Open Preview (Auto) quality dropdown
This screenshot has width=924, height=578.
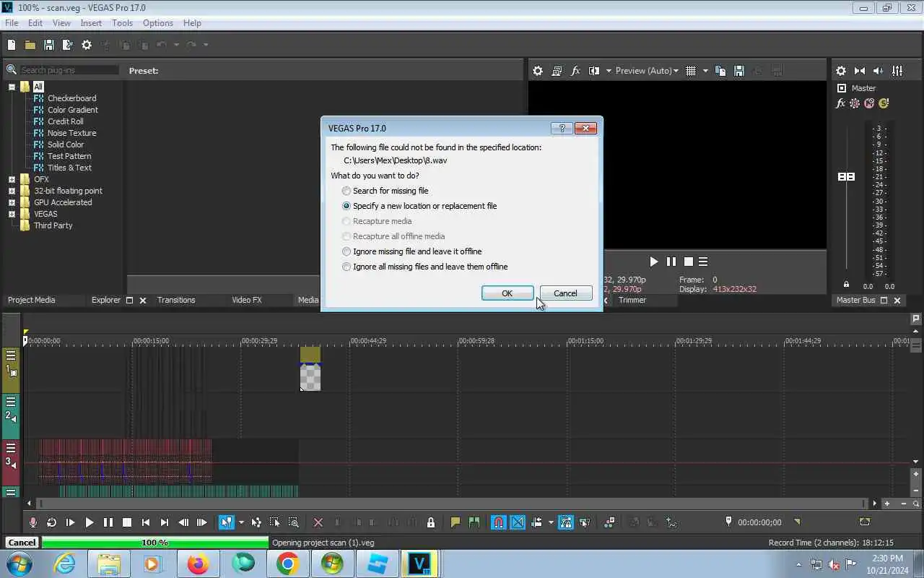pyautogui.click(x=647, y=71)
